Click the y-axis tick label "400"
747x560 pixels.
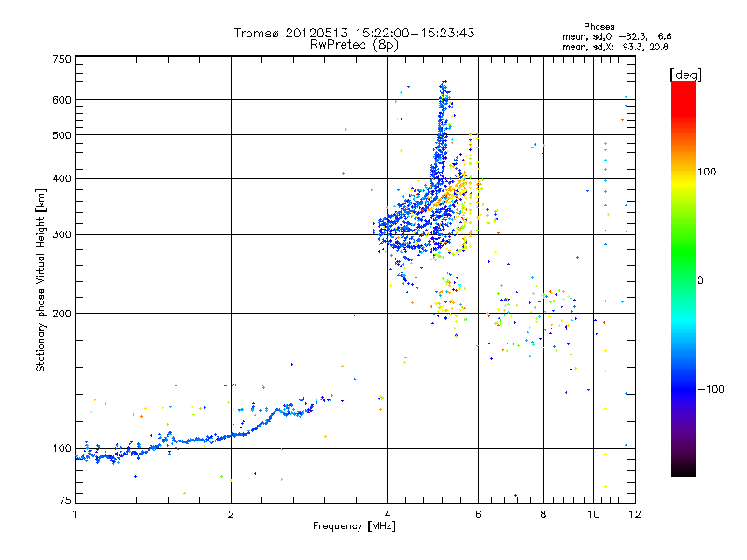(63, 178)
